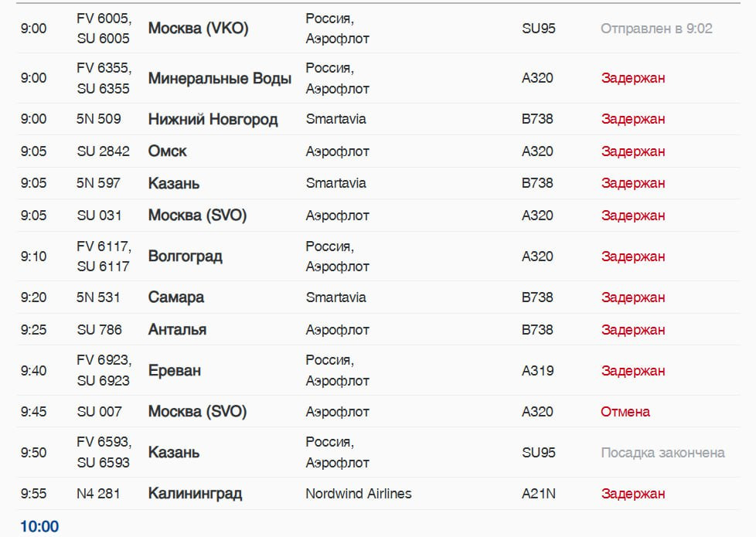Select the Минеральные Воды flight row
The width and height of the screenshot is (756, 537).
tap(378, 78)
